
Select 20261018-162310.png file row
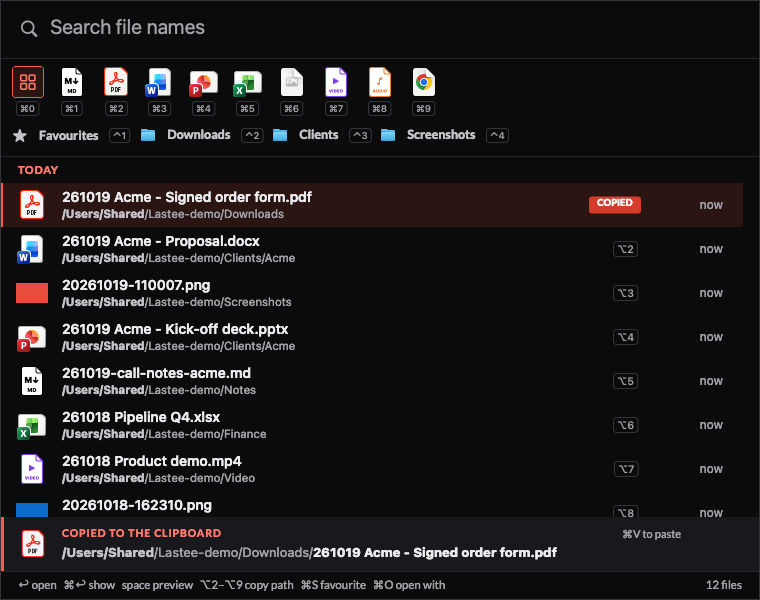click(372, 506)
